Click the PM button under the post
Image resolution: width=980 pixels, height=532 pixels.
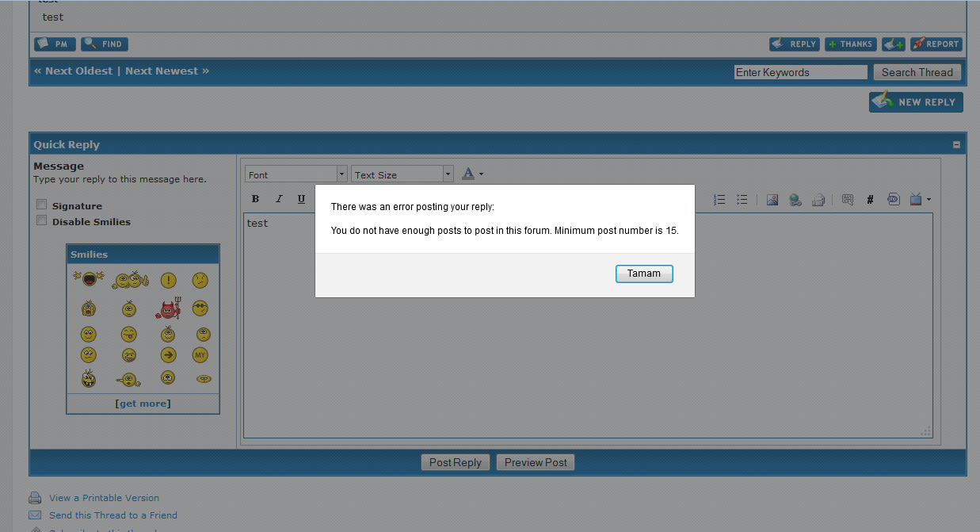(x=55, y=44)
